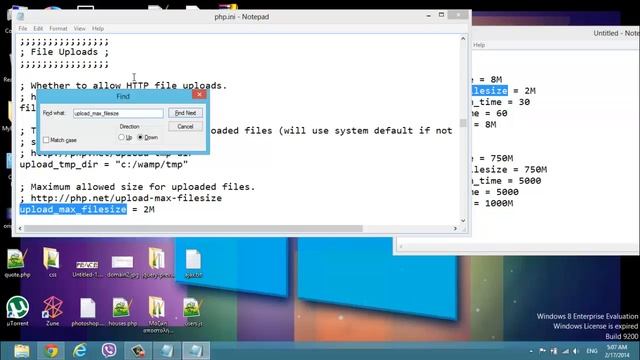Viewport: 640px width, 360px height.
Task: Switch to the first Notepad taskbar window
Action: click(x=167, y=351)
